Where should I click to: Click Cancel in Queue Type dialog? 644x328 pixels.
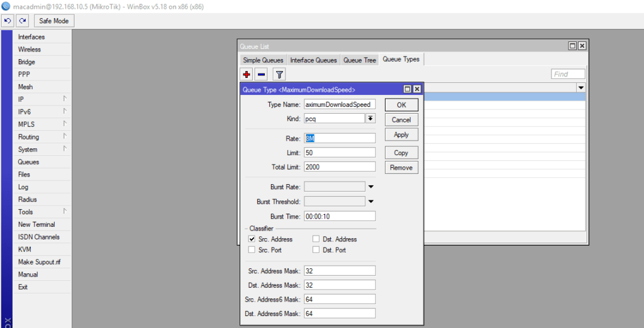click(401, 120)
